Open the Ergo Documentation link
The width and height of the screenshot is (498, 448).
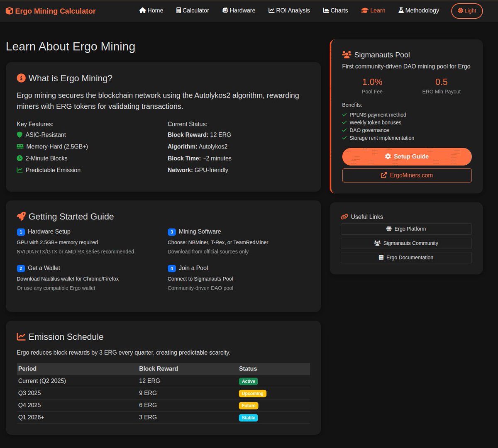[x=406, y=257]
